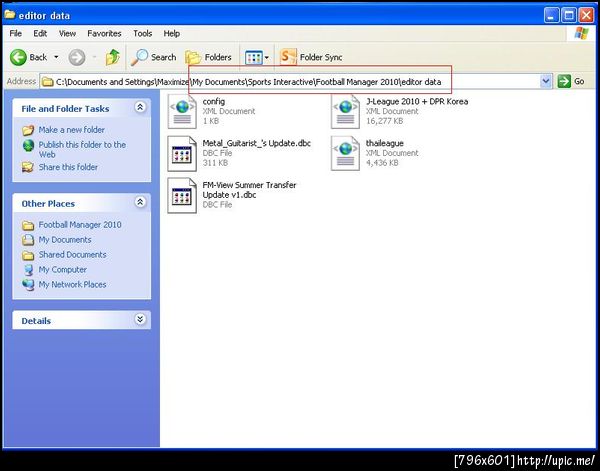Screen dimensions: 600x471
Task: Click Publish this folder to the Web
Action: point(82,150)
